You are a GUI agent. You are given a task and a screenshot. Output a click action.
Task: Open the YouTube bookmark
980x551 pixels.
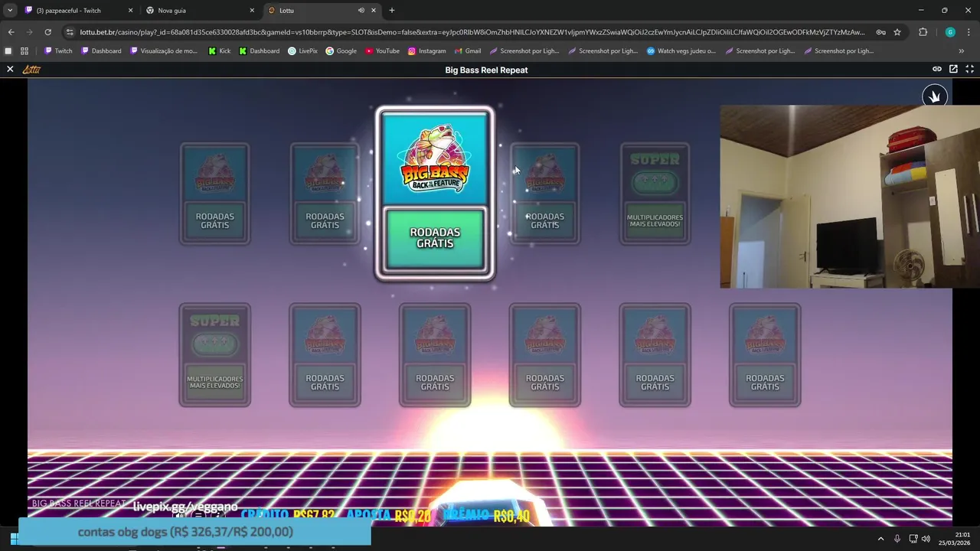[382, 51]
